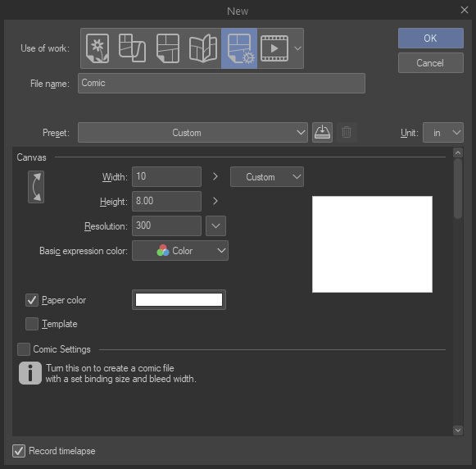476x469 pixels.
Task: Select the Illustration use of work icon
Action: 97,48
